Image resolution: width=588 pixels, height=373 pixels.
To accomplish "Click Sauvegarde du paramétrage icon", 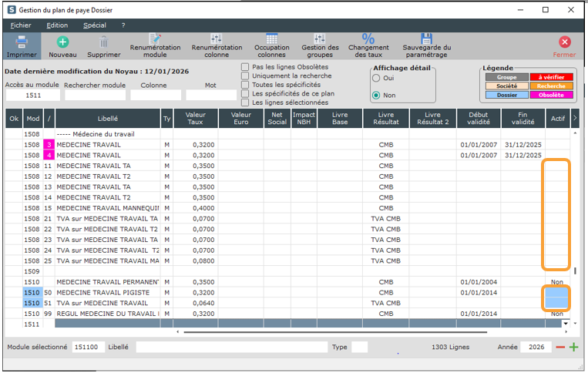I will (426, 40).
